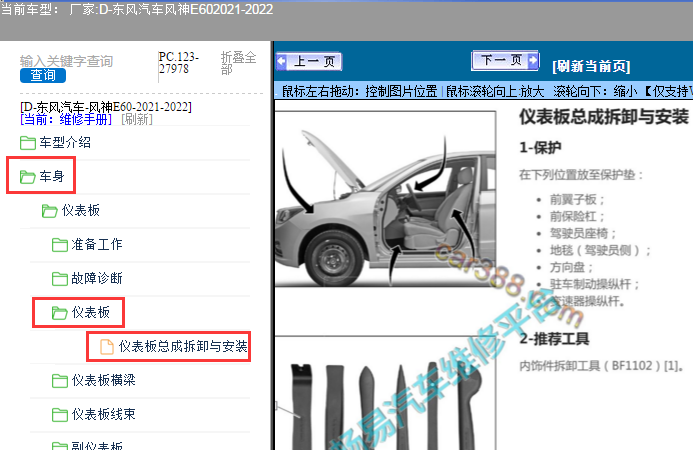
Task: Click the 1-保护 section heading
Action: tap(540, 147)
